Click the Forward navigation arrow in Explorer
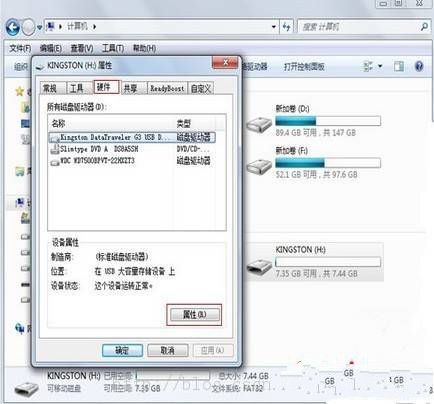This screenshot has width=434, height=404. pyautogui.click(x=28, y=27)
